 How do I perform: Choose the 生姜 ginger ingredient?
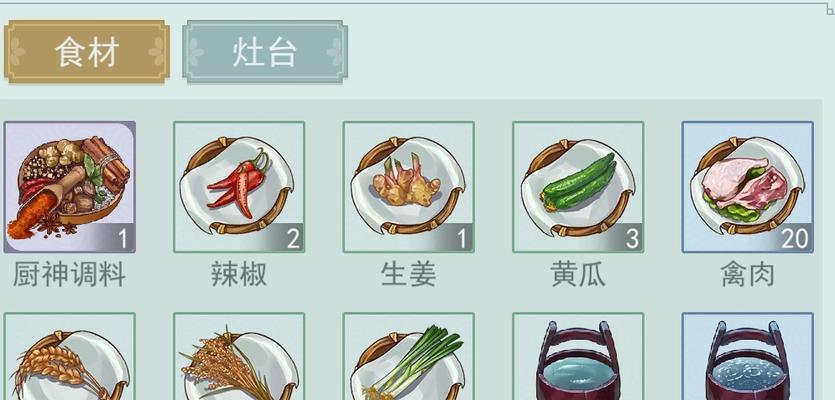point(408,187)
